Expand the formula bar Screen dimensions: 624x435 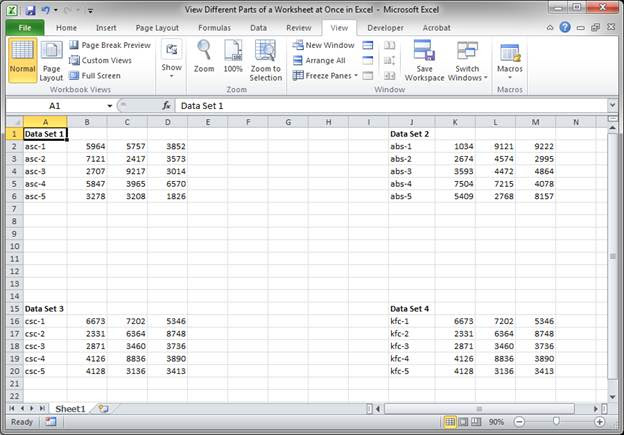[x=612, y=105]
